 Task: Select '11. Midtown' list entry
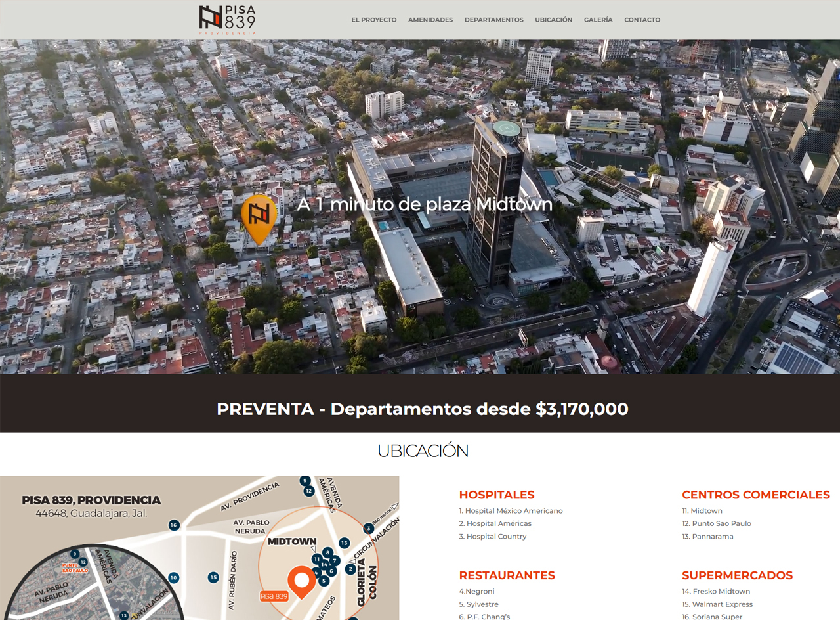(702, 510)
